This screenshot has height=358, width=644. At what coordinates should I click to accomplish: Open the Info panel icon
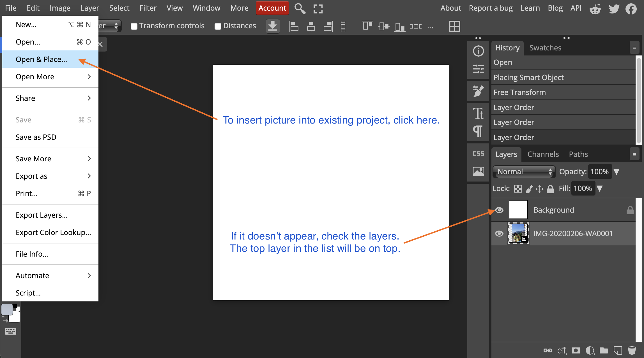tap(478, 51)
